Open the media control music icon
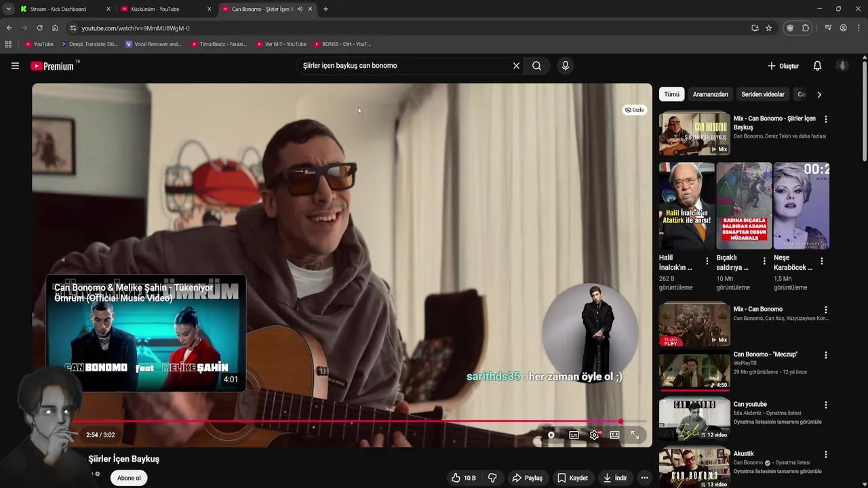868x488 pixels. click(x=828, y=28)
